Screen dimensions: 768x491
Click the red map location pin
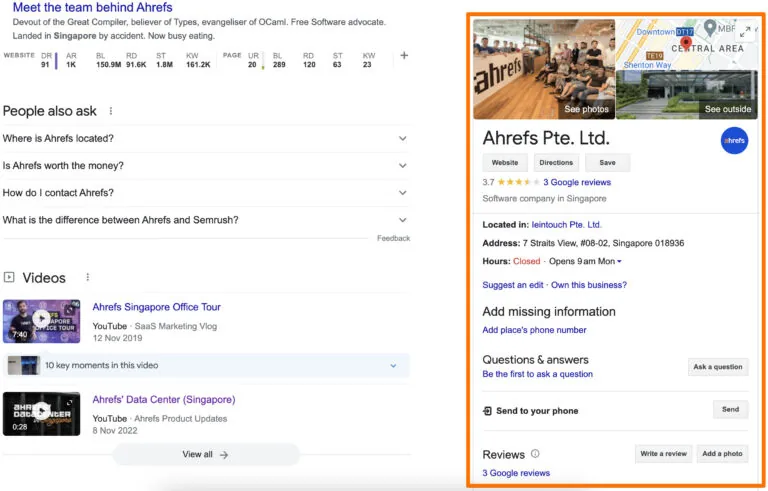point(686,43)
